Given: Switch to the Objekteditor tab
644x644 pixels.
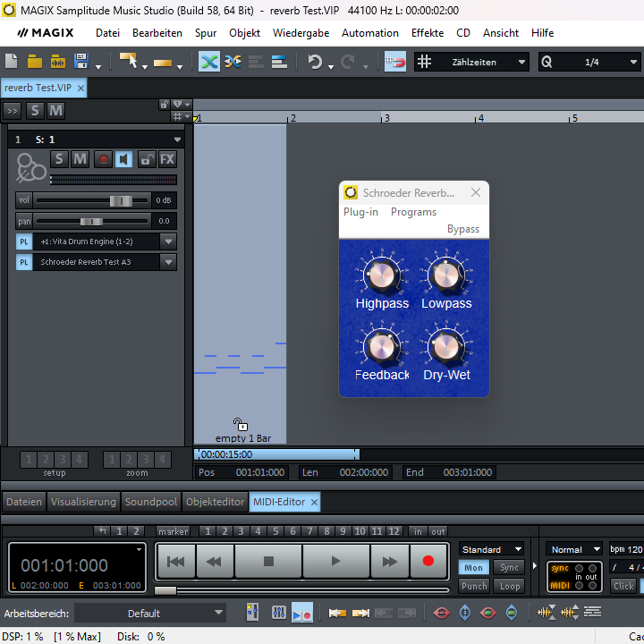Looking at the screenshot, I should (x=216, y=502).
